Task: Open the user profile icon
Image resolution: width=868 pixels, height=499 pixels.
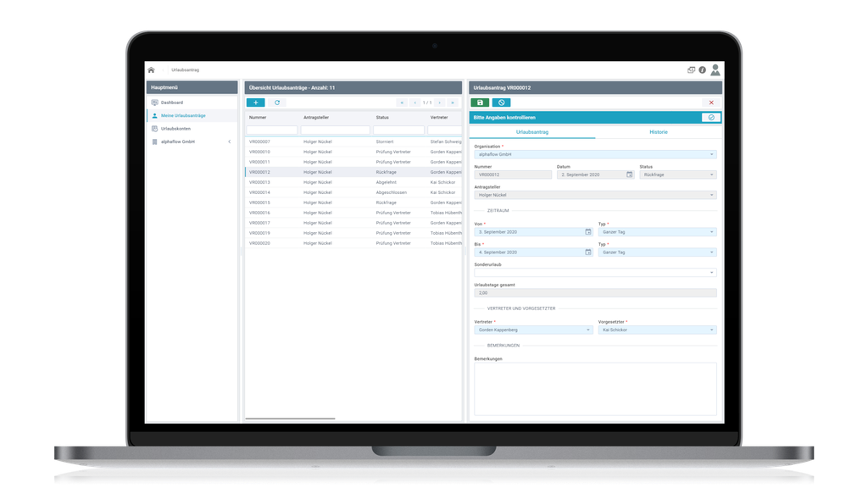Action: [715, 69]
